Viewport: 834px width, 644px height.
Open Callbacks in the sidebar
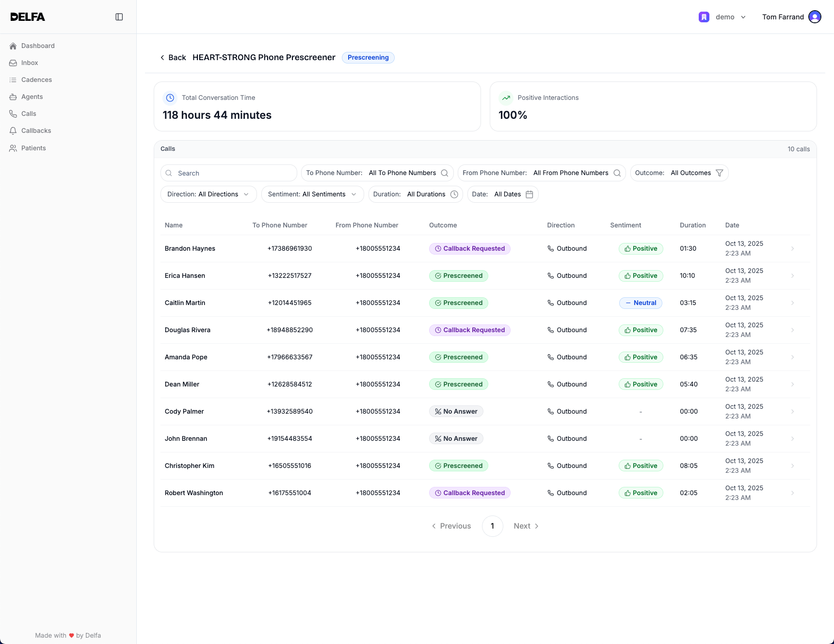(36, 131)
